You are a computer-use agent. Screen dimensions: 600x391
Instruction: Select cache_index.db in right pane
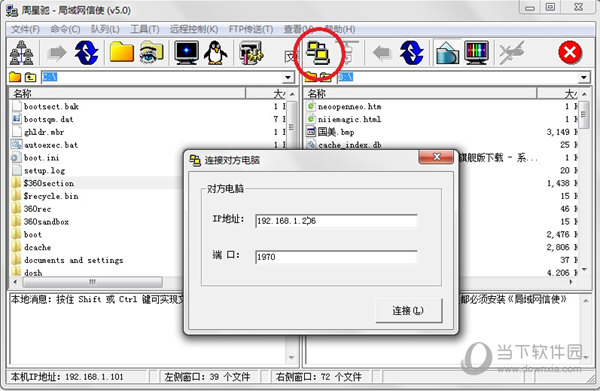point(349,145)
